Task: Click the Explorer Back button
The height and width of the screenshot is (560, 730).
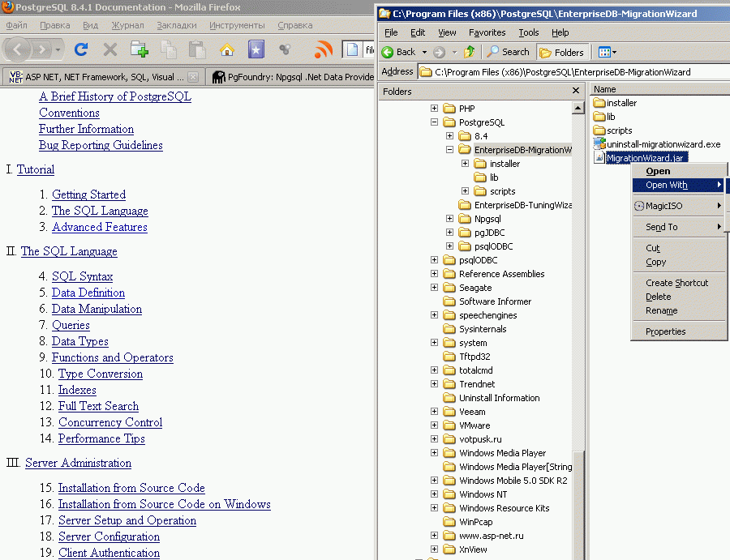Action: [399, 52]
